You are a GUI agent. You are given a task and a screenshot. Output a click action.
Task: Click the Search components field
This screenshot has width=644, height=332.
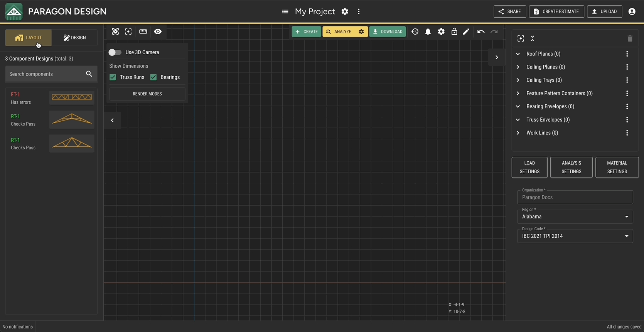(x=46, y=74)
